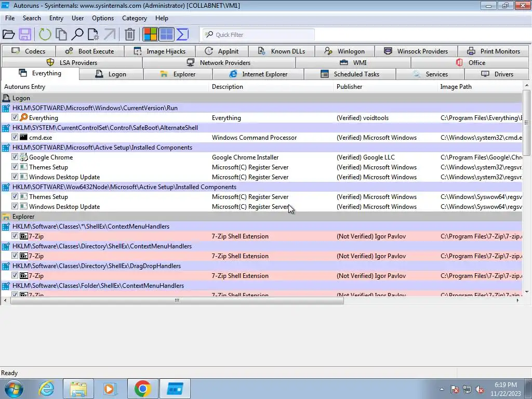
Task: Uncheck Windows Desktop Update checkbox under HKLM\SOFTWARE\Microsoft\Active Setup
Action: (15, 177)
